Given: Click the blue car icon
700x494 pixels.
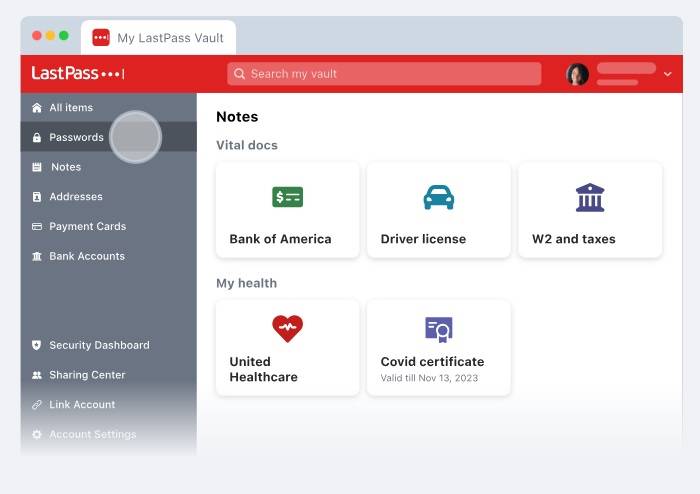Looking at the screenshot, I should pos(439,197).
